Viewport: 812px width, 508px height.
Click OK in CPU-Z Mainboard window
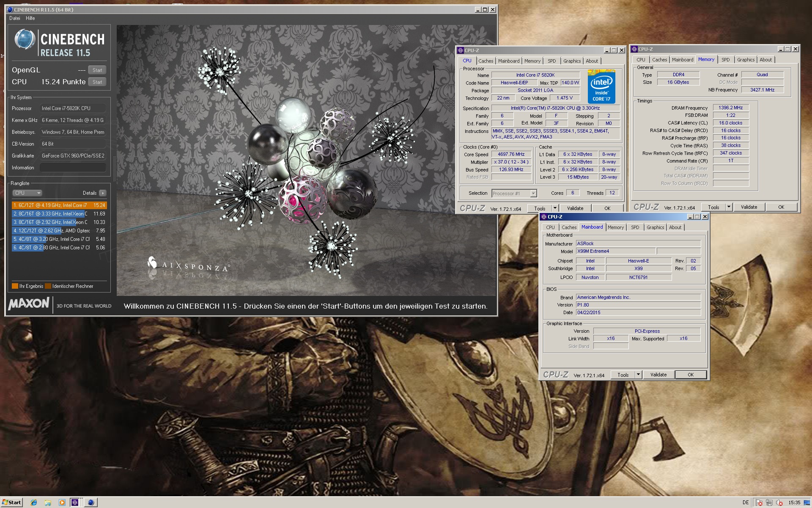point(691,375)
